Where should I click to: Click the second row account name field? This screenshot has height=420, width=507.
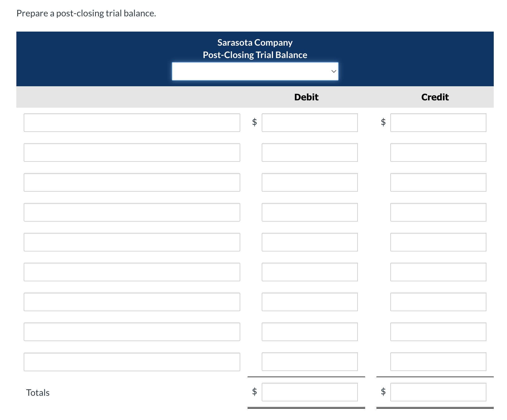[132, 152]
